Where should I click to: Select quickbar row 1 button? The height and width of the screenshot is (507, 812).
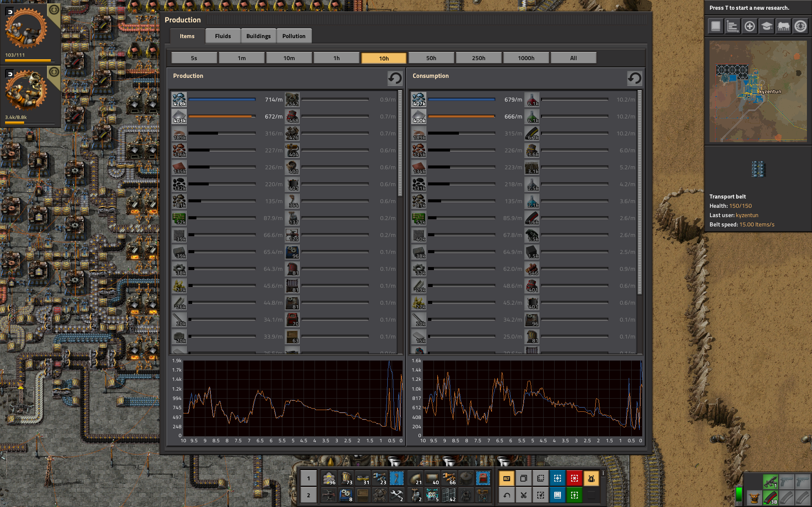pyautogui.click(x=309, y=479)
